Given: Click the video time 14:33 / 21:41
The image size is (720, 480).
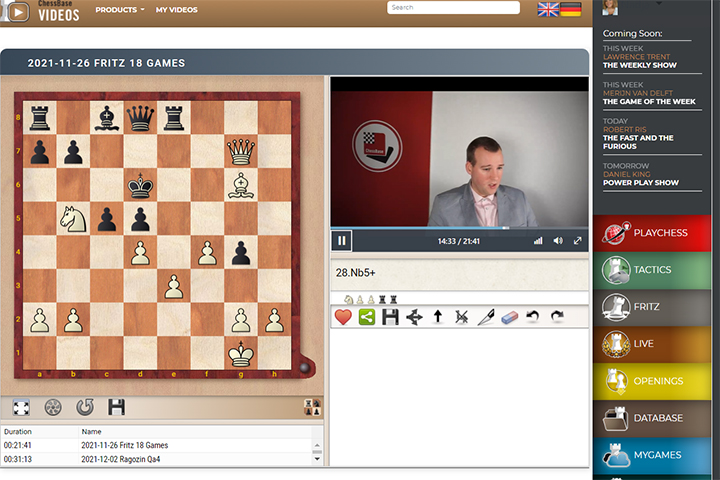Looking at the screenshot, I should click(x=458, y=241).
